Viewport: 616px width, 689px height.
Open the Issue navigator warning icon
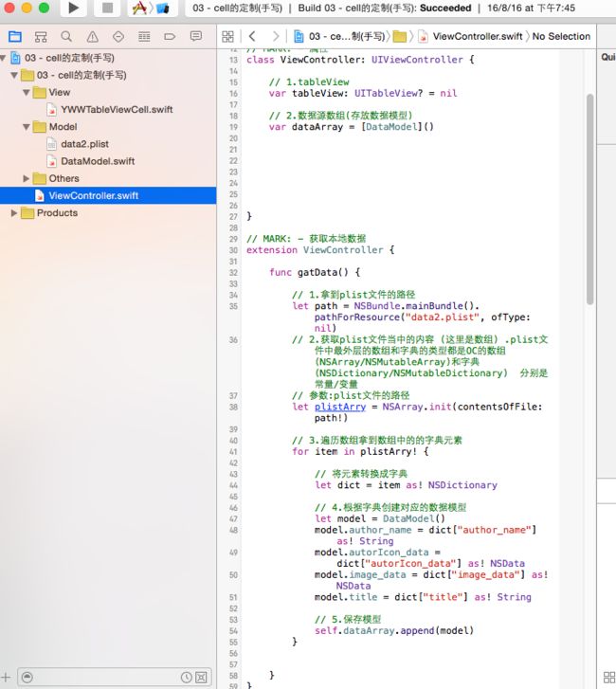[x=92, y=36]
